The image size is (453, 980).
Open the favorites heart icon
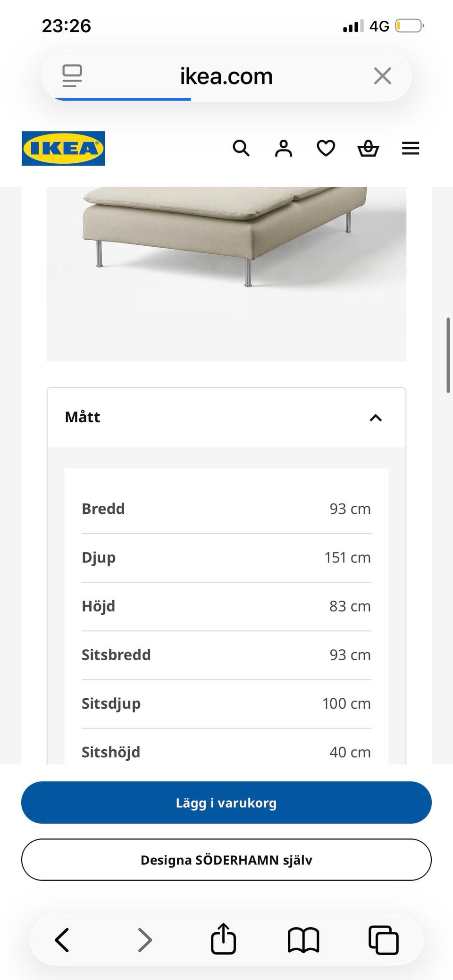click(x=326, y=149)
